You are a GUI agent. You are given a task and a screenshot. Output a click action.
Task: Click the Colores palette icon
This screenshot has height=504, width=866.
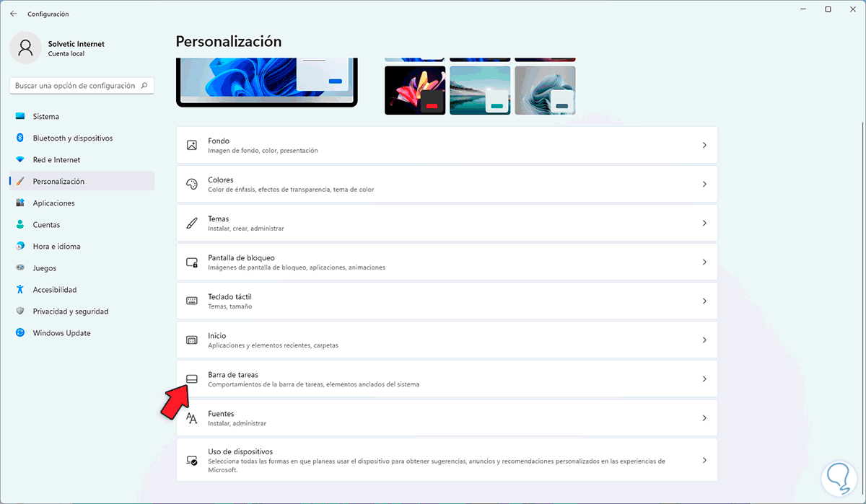[192, 184]
